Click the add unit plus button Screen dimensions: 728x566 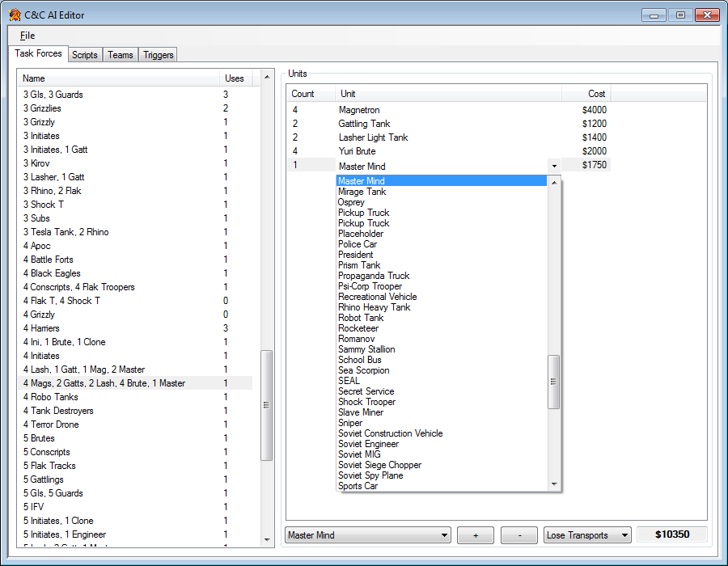(x=476, y=535)
